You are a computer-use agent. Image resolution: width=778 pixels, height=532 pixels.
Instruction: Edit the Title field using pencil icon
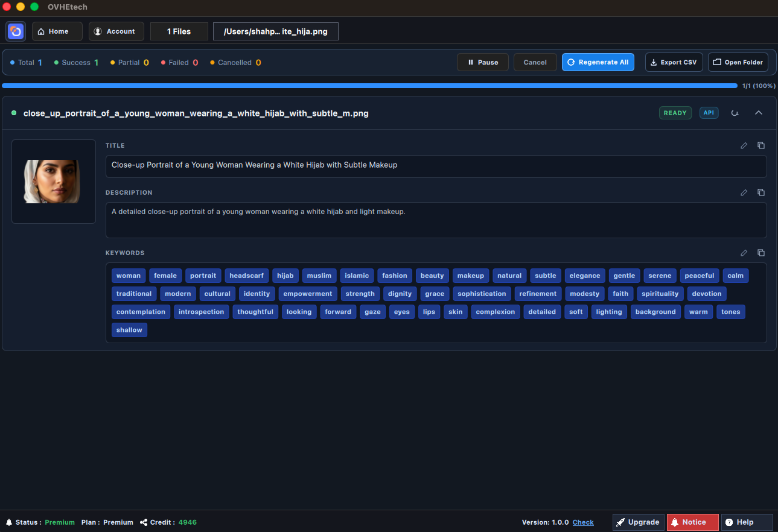(x=744, y=145)
